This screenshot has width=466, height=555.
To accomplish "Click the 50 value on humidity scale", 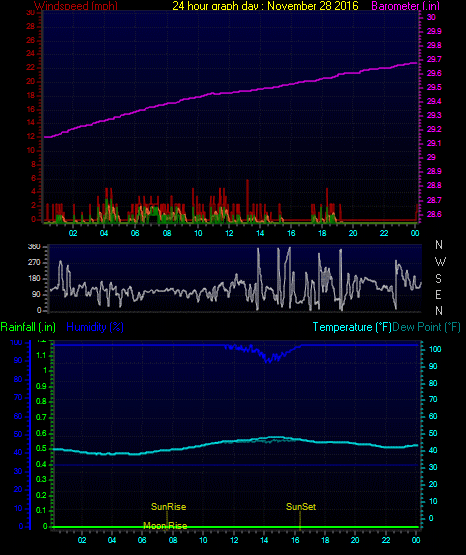I will [x=18, y=434].
